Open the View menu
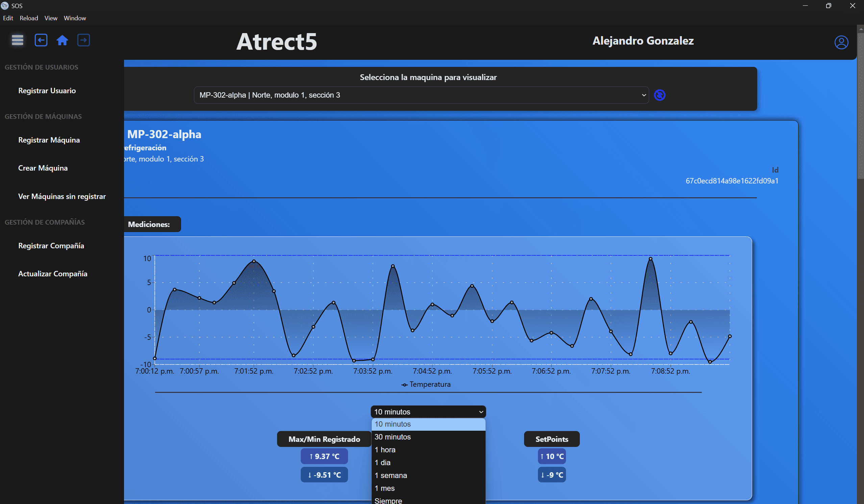 [51, 18]
